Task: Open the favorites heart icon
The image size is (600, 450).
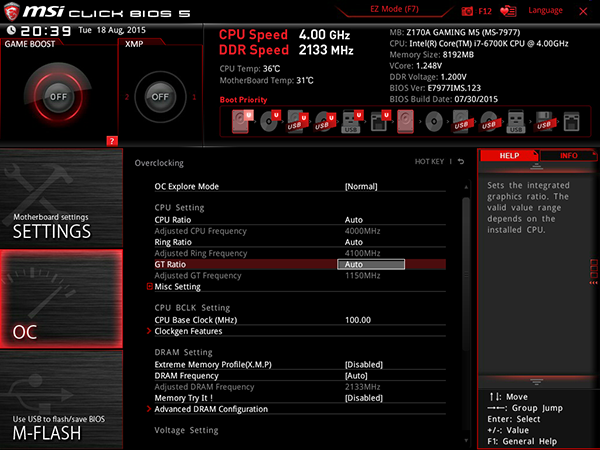Action: click(508, 11)
